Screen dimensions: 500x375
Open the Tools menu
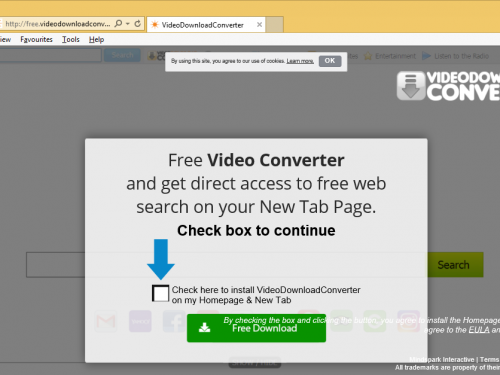pos(71,39)
